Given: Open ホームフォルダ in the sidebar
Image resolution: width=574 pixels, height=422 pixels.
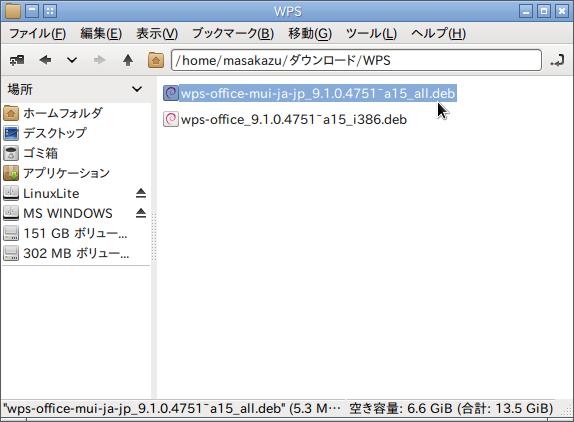Looking at the screenshot, I should click(x=76, y=113).
